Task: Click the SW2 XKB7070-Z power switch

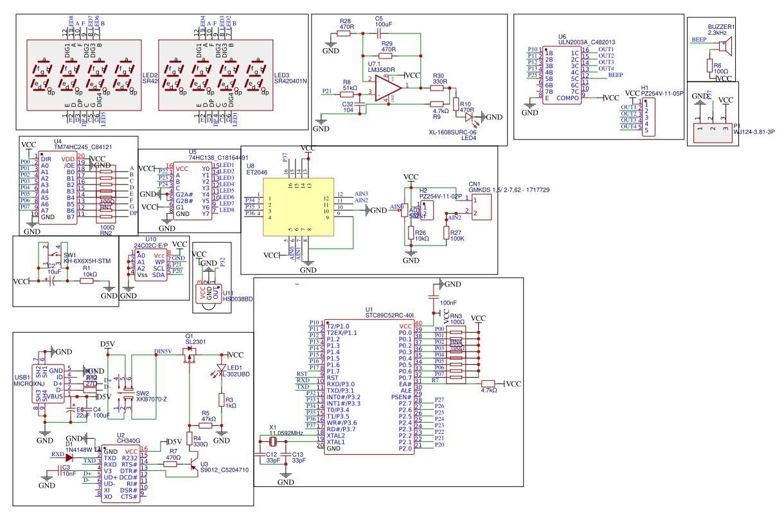Action: click(x=125, y=391)
